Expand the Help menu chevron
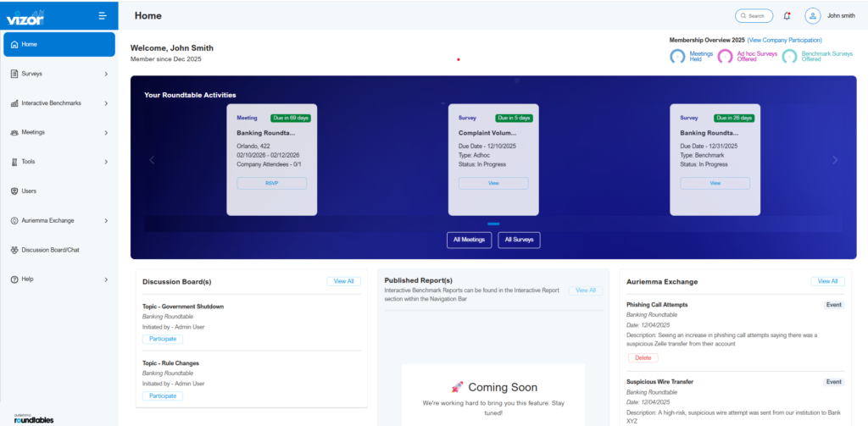 pyautogui.click(x=106, y=279)
